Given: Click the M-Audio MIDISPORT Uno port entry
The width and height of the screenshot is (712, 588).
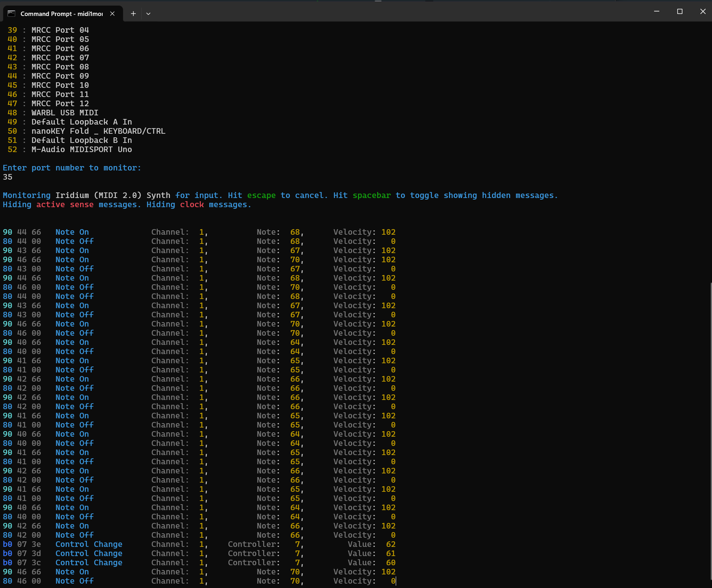Looking at the screenshot, I should pyautogui.click(x=81, y=150).
